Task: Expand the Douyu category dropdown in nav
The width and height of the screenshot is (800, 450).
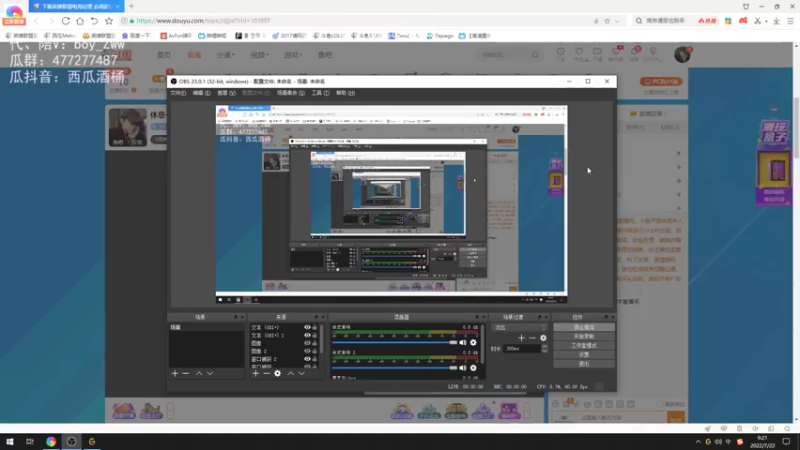Action: click(226, 55)
